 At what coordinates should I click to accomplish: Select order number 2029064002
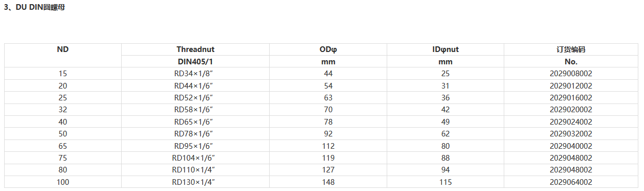pyautogui.click(x=571, y=182)
